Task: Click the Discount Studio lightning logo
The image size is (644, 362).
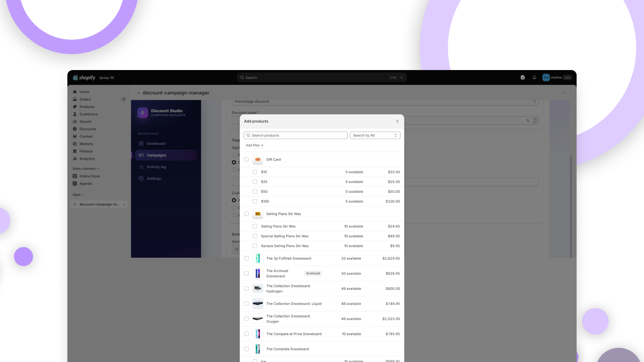Action: click(143, 113)
